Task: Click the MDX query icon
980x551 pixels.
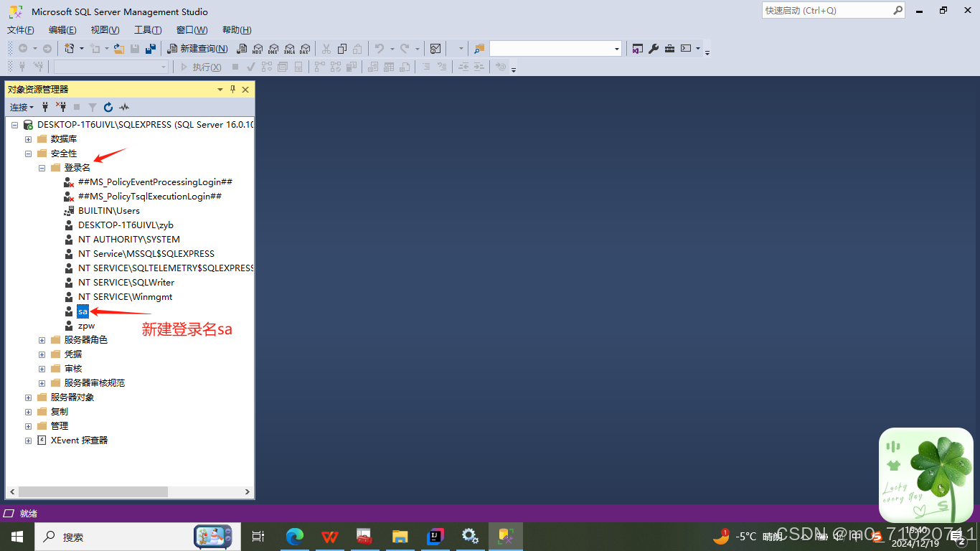Action: (x=258, y=49)
